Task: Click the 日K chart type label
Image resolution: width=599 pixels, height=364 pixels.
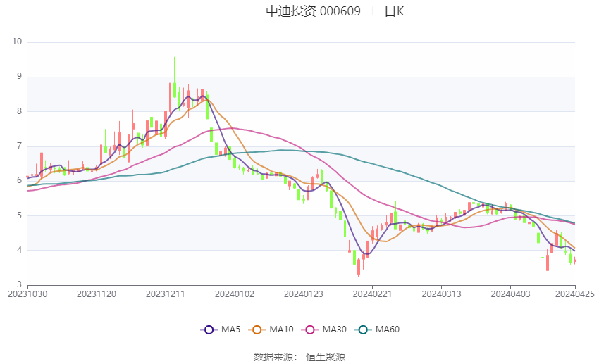Action: pos(394,11)
